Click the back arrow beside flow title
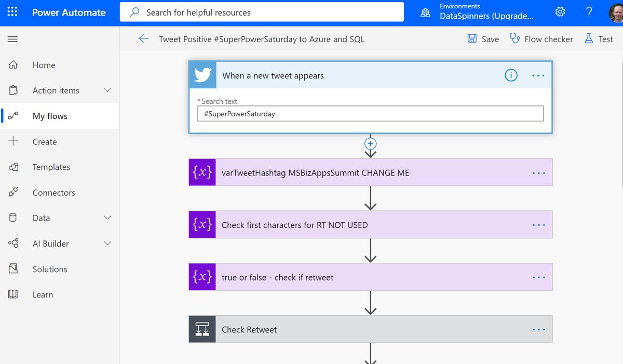 pos(144,39)
